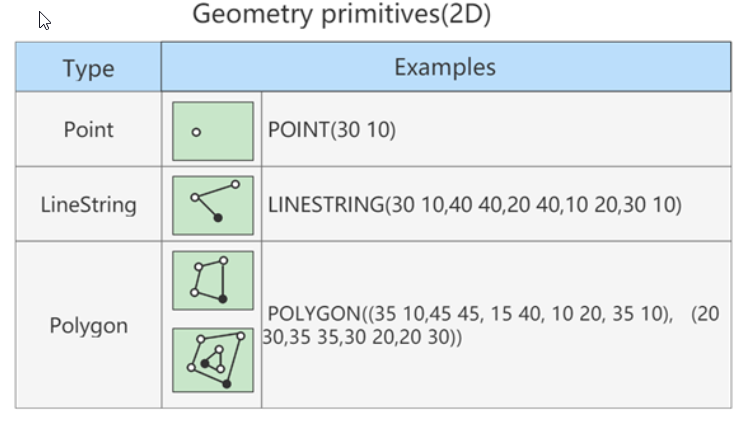Click the filled black vertex of simple Polygon
The height and width of the screenshot is (421, 745).
click(x=222, y=299)
